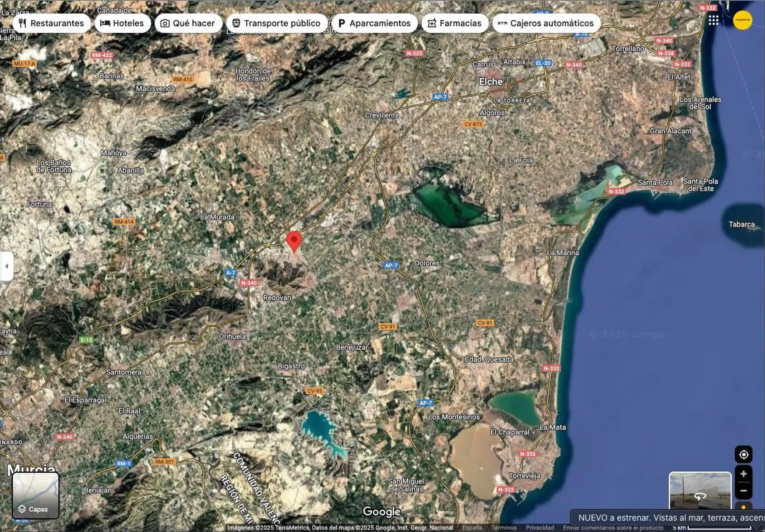The width and height of the screenshot is (765, 532).
Task: Zoom in with the plus button
Action: pyautogui.click(x=743, y=474)
